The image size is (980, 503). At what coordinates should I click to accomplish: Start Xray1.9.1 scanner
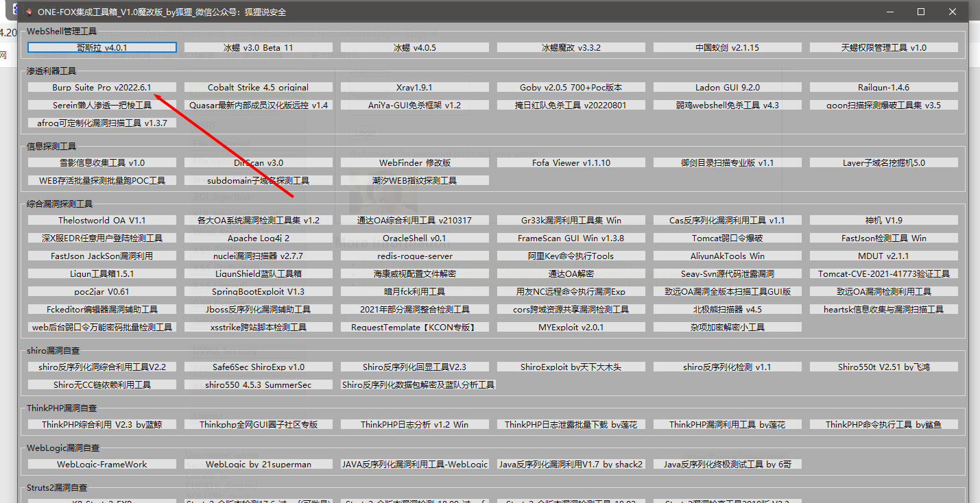pyautogui.click(x=415, y=88)
